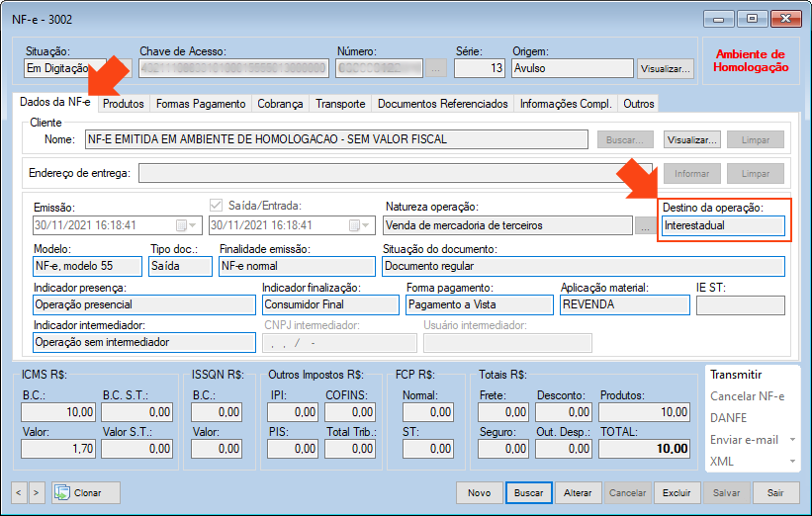Open the Natureza operação lookup ellipsis button
This screenshot has height=516, width=812.
pyautogui.click(x=644, y=226)
